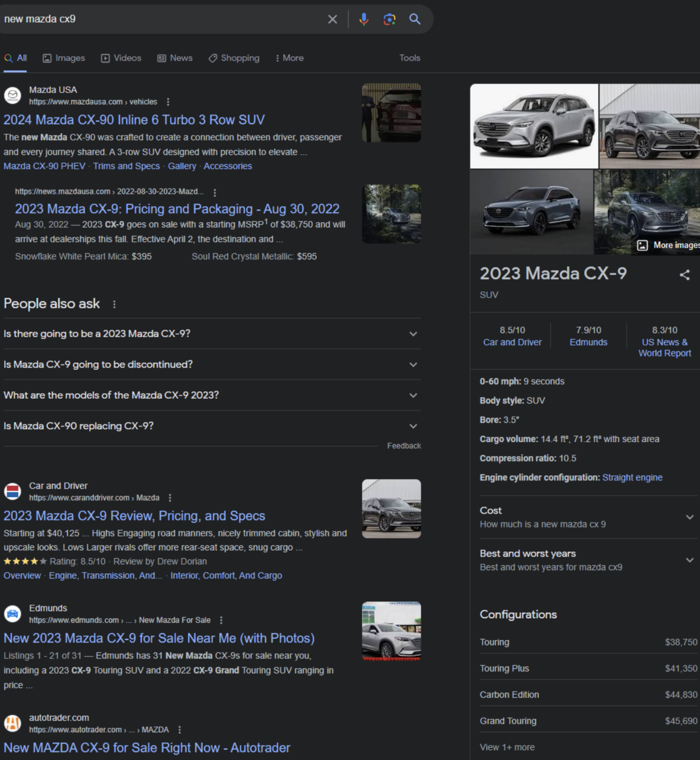Open the Tools button
This screenshot has width=700, height=760.
point(410,58)
